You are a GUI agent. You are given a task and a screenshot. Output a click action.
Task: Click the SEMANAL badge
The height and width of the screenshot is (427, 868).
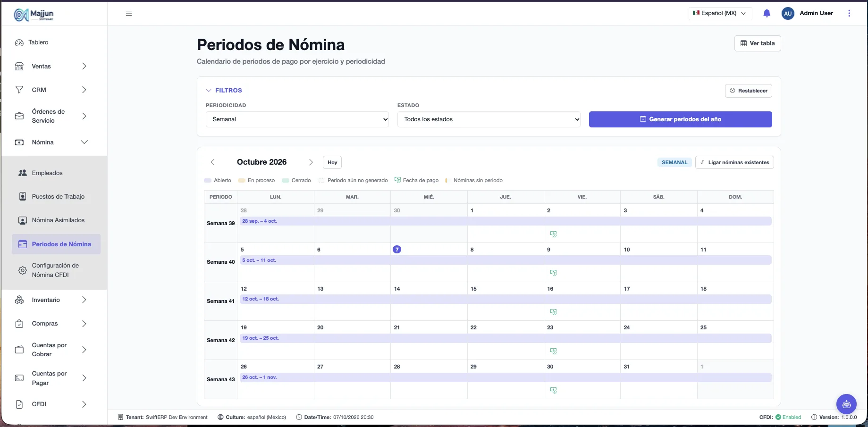coord(674,162)
